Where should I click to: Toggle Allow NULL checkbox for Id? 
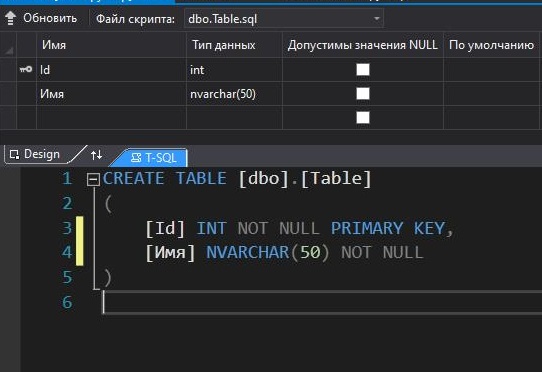click(363, 69)
